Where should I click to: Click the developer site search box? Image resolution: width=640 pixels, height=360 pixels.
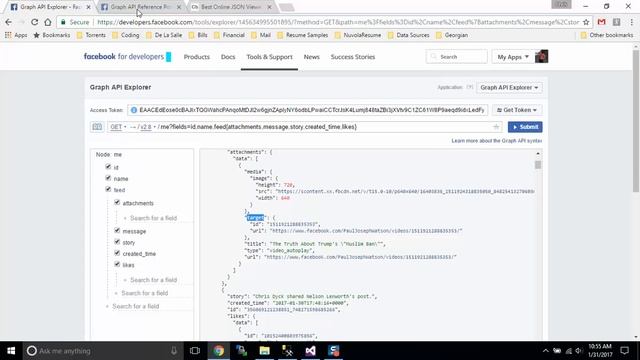point(456,57)
